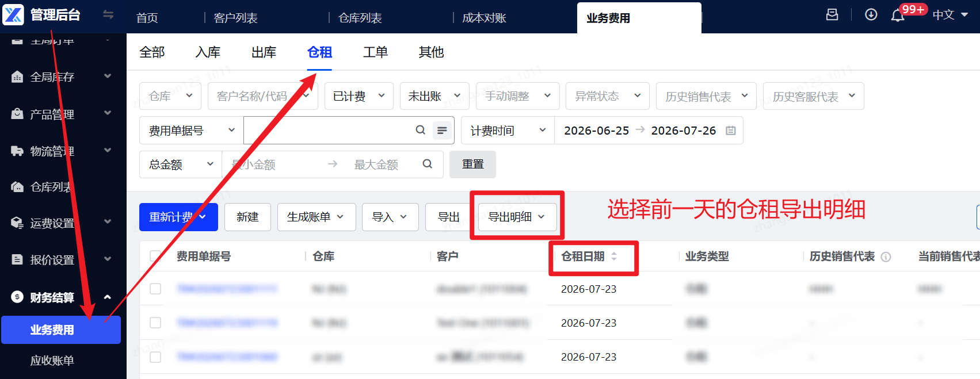Click the 费用单据号 search input box
The width and height of the screenshot is (980, 379).
click(328, 131)
